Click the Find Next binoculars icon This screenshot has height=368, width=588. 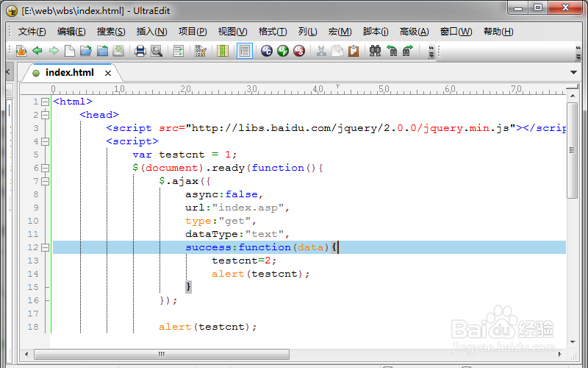pyautogui.click(x=408, y=51)
